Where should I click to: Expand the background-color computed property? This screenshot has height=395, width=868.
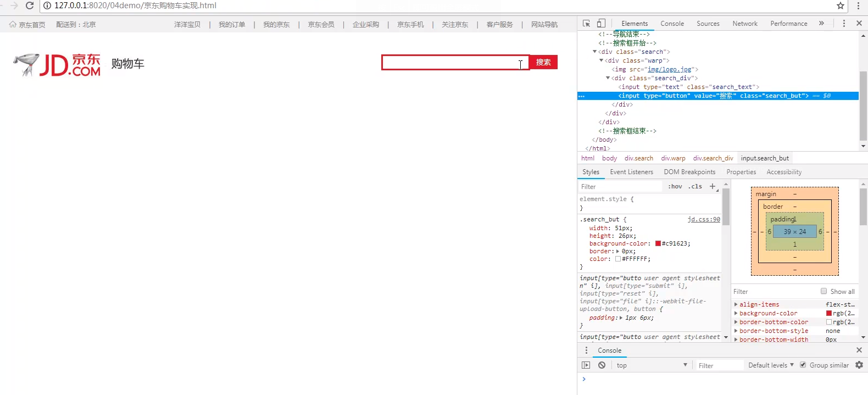[736, 313]
